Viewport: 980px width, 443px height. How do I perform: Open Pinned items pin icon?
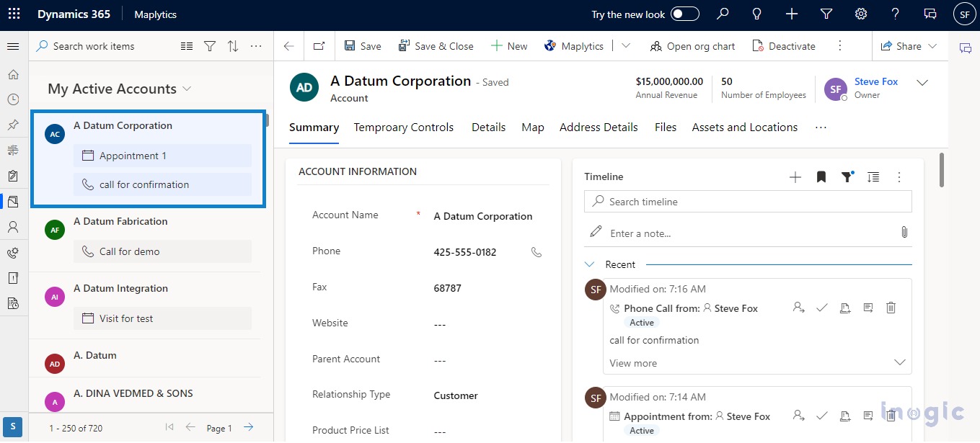(x=13, y=125)
